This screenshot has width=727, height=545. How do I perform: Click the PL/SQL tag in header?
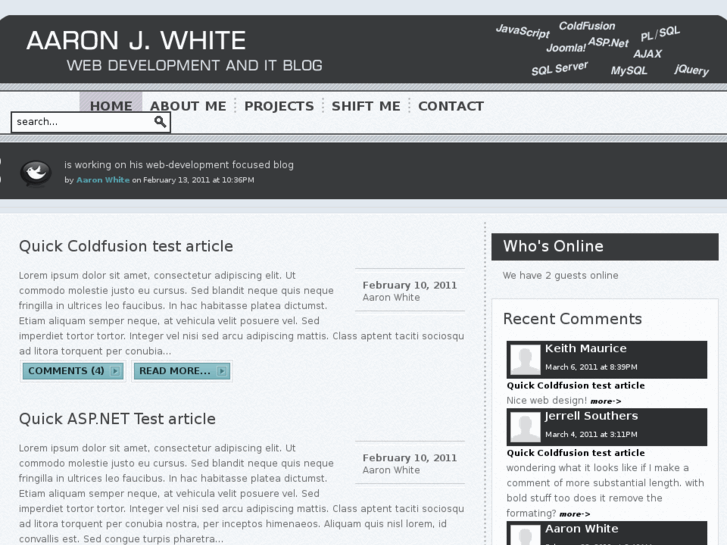click(x=660, y=33)
